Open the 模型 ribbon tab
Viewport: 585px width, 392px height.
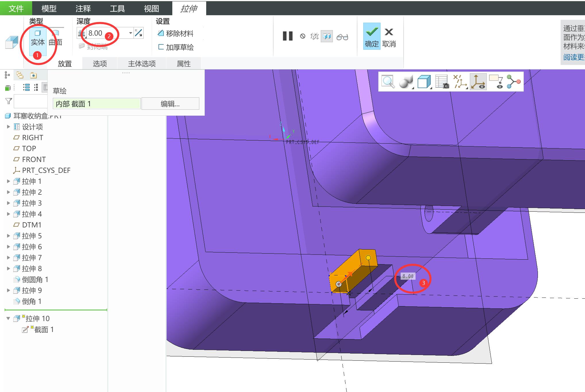49,8
